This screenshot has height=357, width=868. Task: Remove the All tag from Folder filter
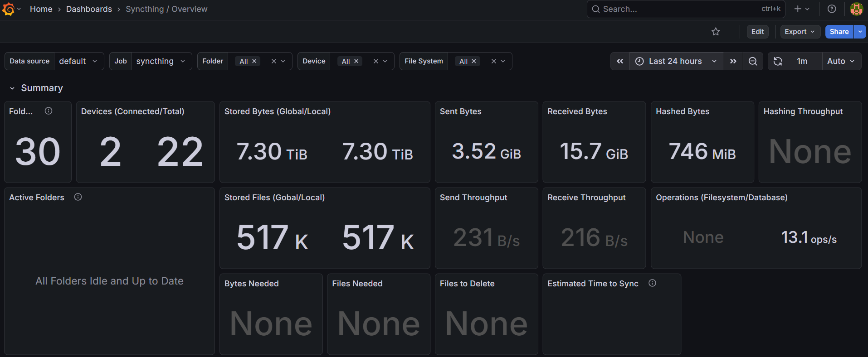(254, 61)
